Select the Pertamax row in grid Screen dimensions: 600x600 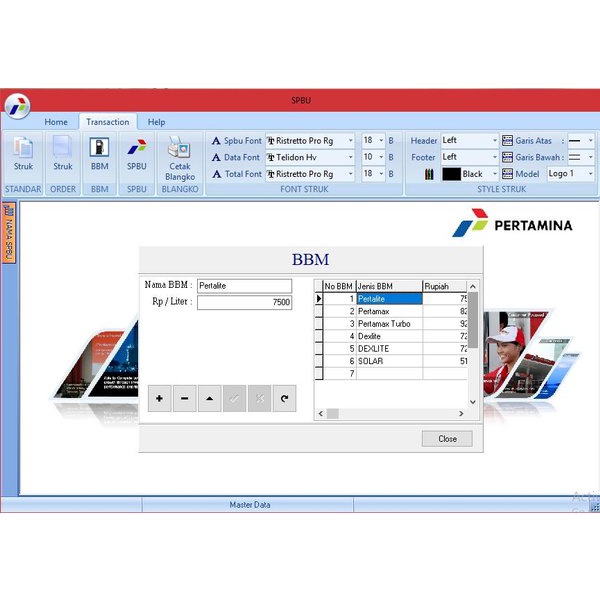(389, 311)
